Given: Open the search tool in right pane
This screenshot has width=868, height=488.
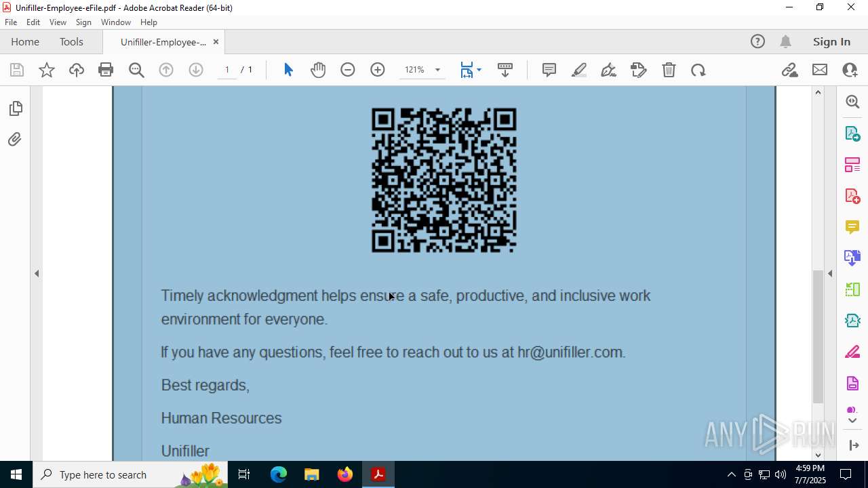Looking at the screenshot, I should [852, 102].
